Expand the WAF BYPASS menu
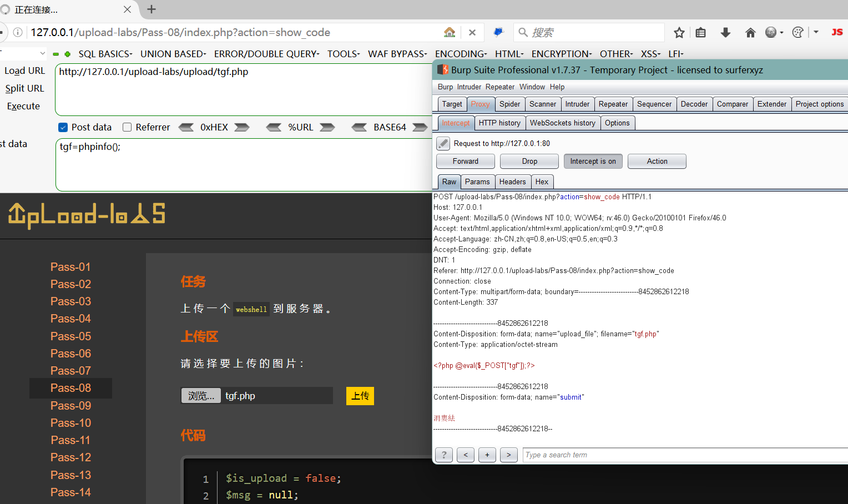Viewport: 848px width, 504px height. point(397,54)
